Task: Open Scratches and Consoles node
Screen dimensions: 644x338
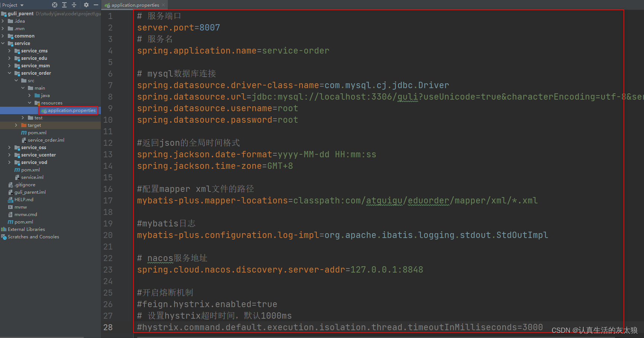Action: point(33,237)
